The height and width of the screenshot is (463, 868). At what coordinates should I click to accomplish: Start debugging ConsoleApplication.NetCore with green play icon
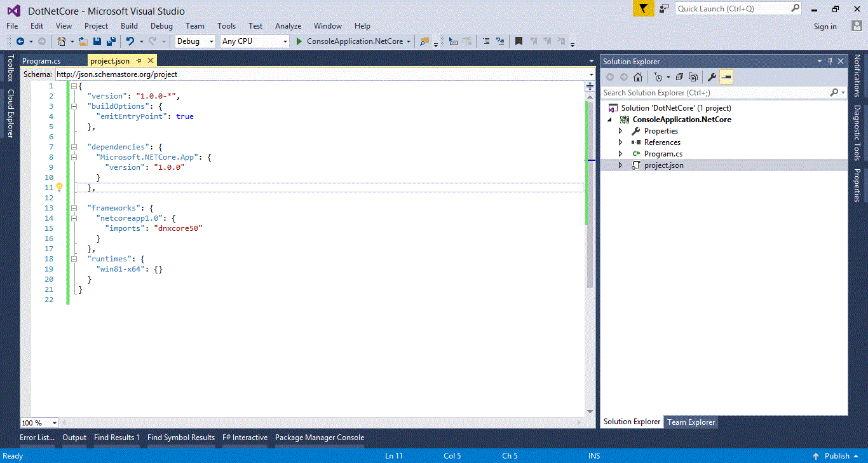coord(298,41)
